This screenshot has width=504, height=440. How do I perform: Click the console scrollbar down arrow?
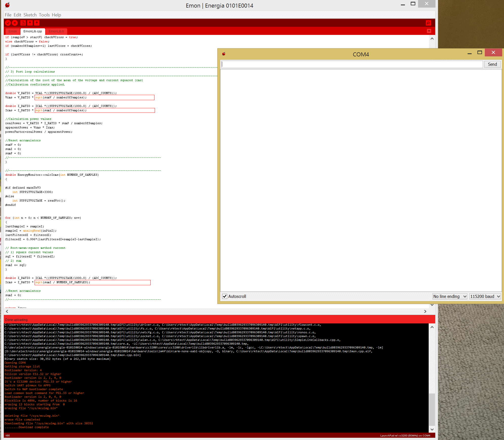(x=432, y=429)
